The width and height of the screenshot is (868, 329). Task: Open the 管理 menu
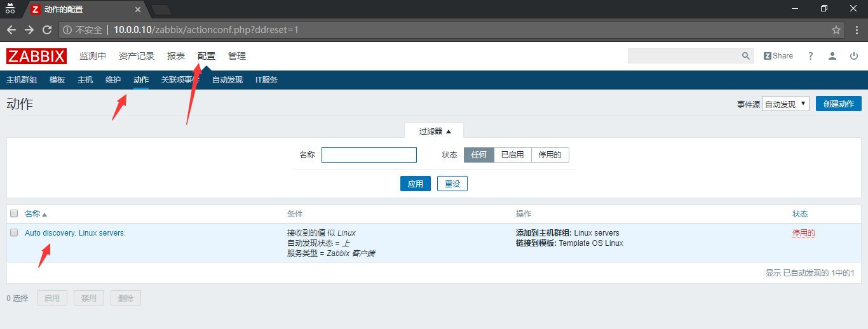click(x=237, y=56)
